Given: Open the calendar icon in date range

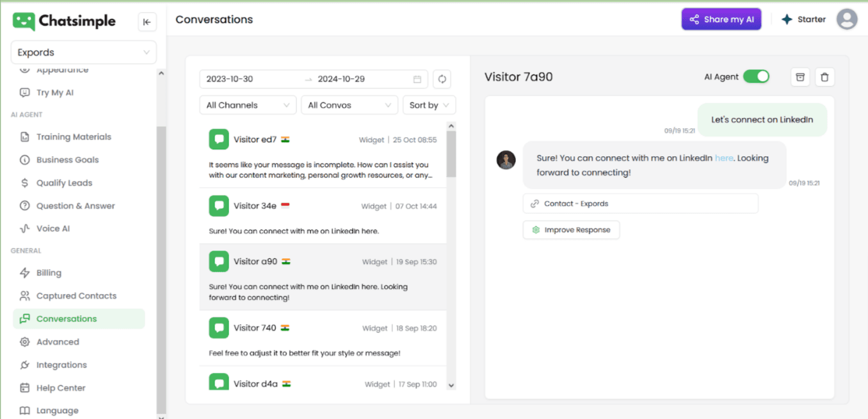Looking at the screenshot, I should [x=417, y=79].
